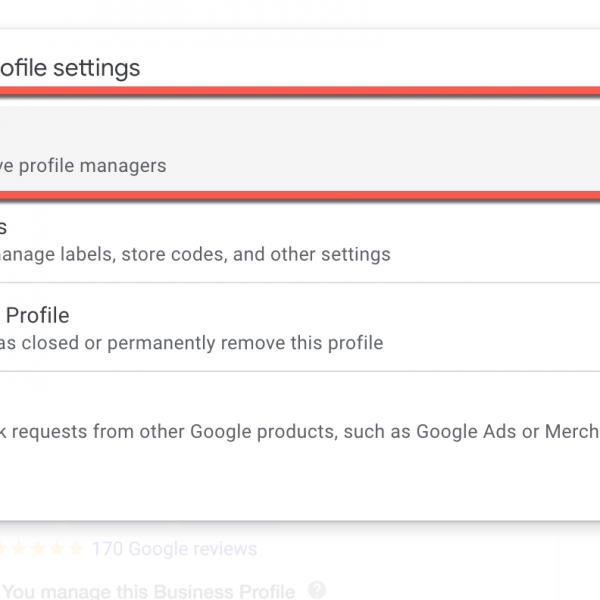Open the 170 Google reviews link
The height and width of the screenshot is (600, 600).
click(173, 549)
